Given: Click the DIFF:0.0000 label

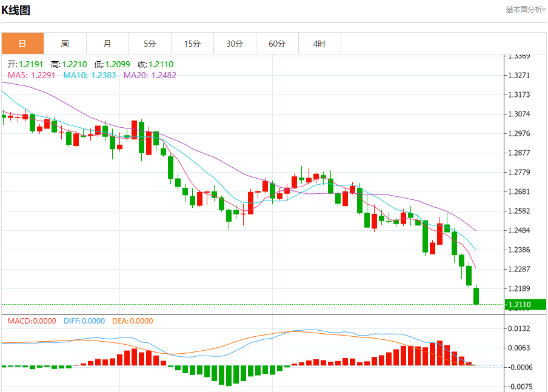Looking at the screenshot, I should (84, 321).
